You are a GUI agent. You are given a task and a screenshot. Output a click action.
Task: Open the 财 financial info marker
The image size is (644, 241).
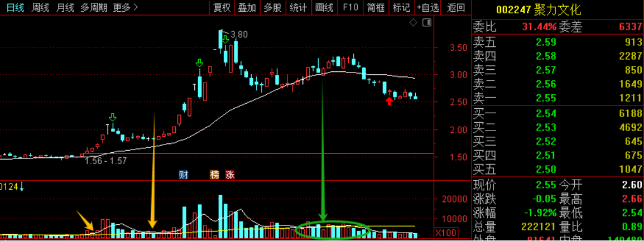click(x=183, y=175)
